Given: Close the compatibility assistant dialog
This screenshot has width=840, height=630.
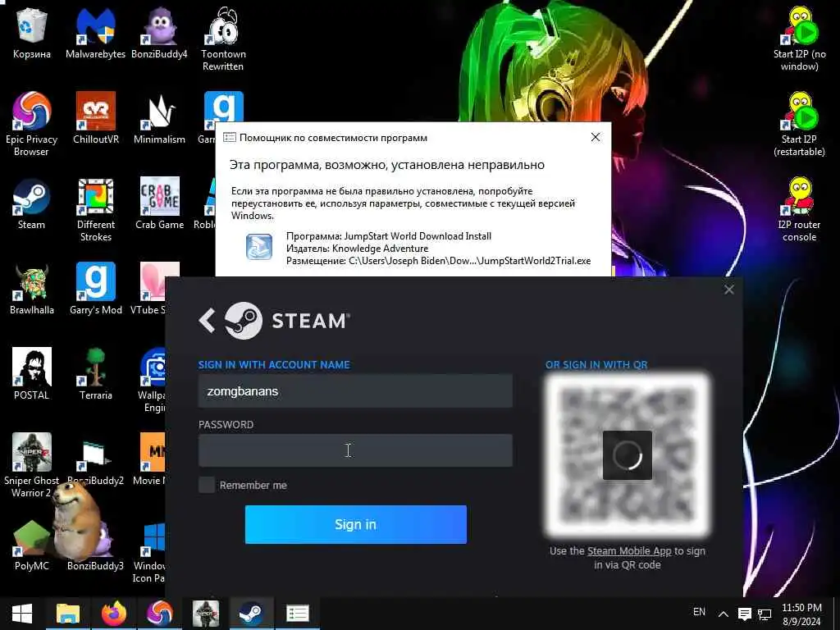Looking at the screenshot, I should click(596, 137).
